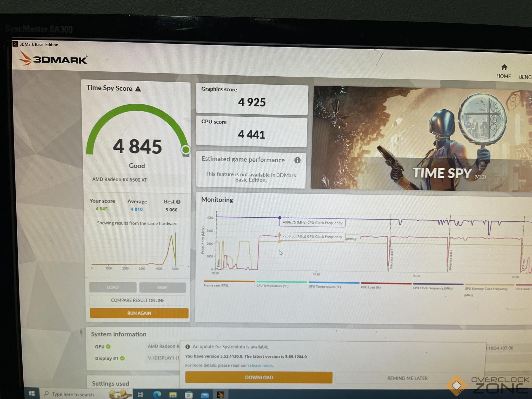Click the LOAD button

point(113,287)
